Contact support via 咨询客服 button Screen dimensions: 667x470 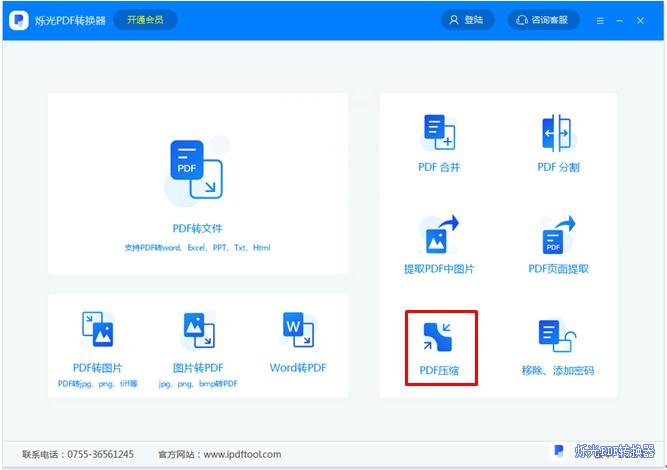[543, 20]
